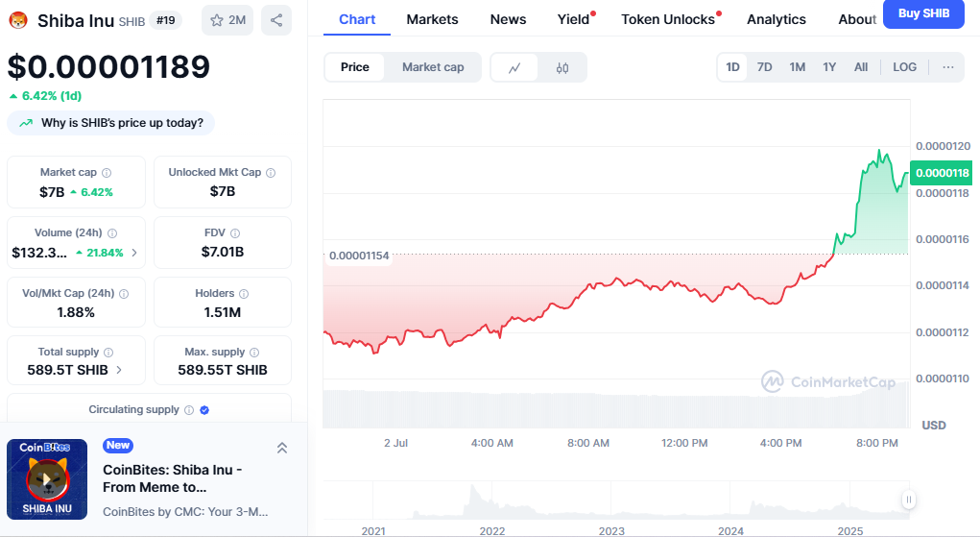Screen dimensions: 980x537
Task: Click the Shiba Inu coin logo
Action: tap(18, 21)
